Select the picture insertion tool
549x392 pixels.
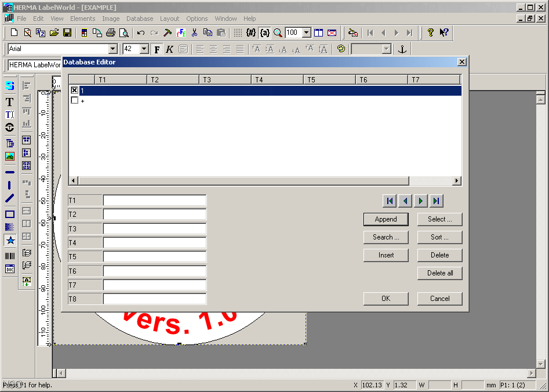pos(9,155)
